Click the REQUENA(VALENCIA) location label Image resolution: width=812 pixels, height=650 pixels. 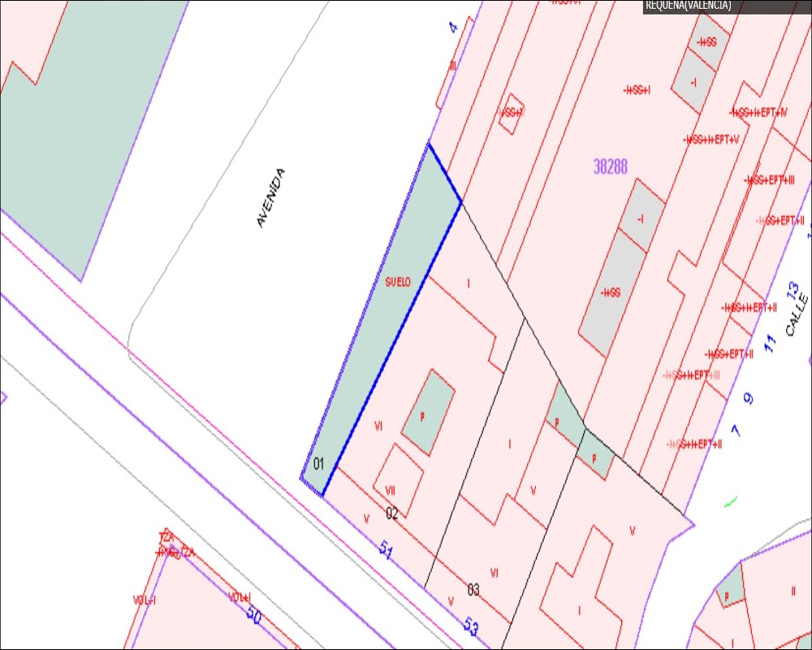point(688,6)
